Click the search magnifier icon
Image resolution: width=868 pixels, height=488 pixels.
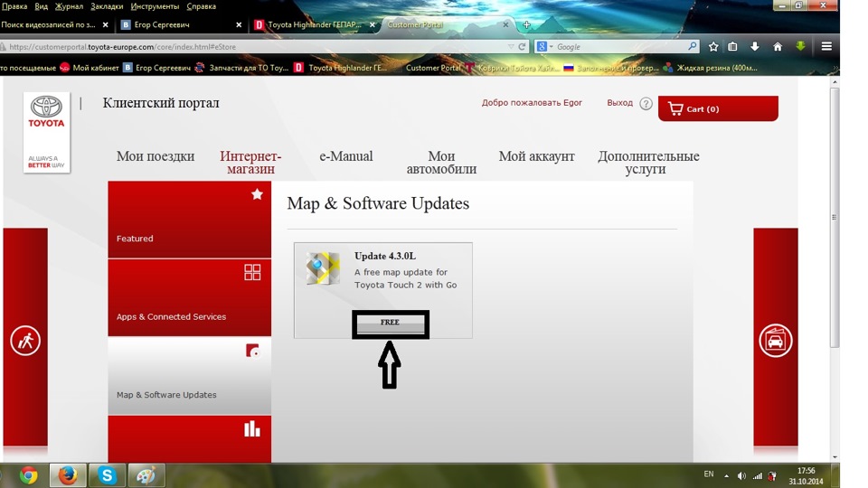[692, 46]
